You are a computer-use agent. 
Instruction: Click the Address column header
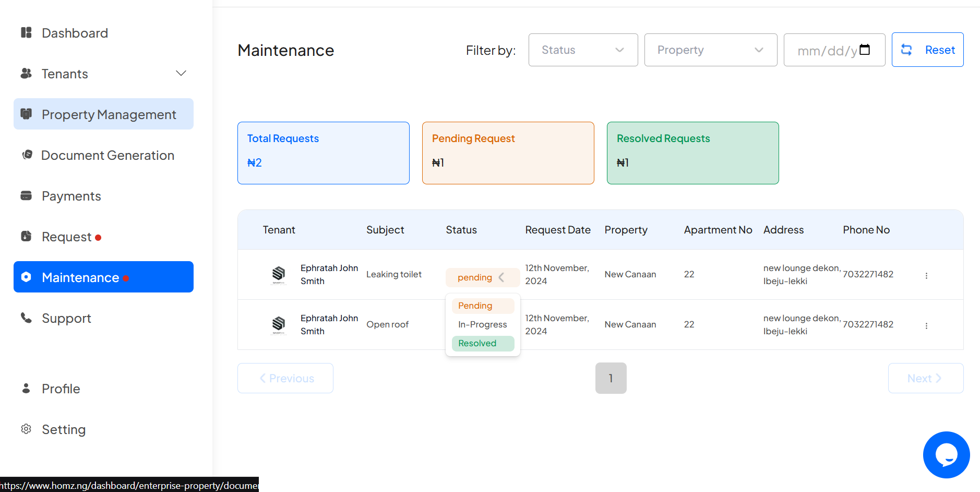coord(783,230)
